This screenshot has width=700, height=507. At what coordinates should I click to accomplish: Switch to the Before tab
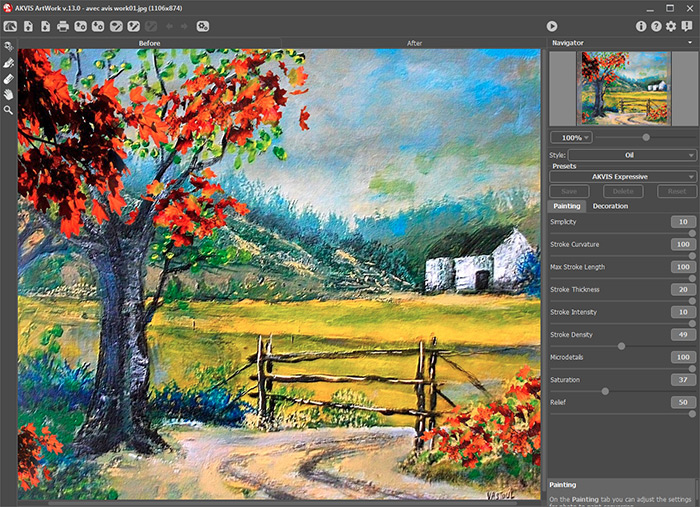click(x=149, y=43)
